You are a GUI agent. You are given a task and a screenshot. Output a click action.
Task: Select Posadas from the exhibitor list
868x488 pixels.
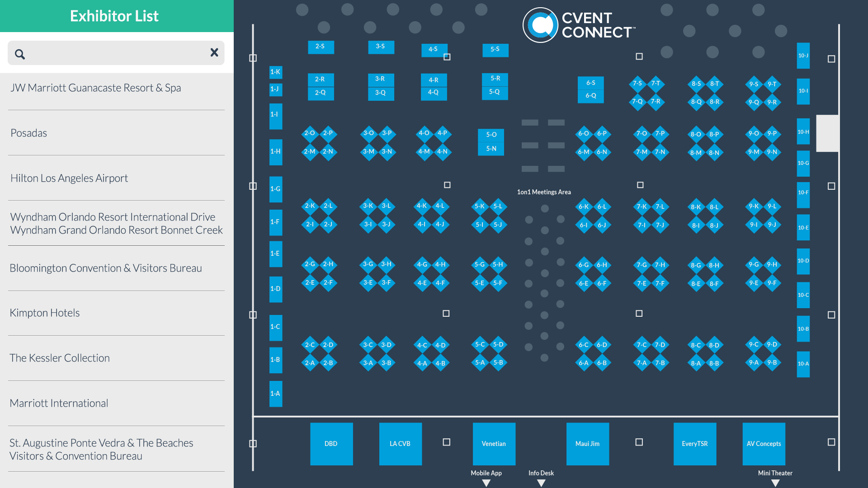click(116, 133)
